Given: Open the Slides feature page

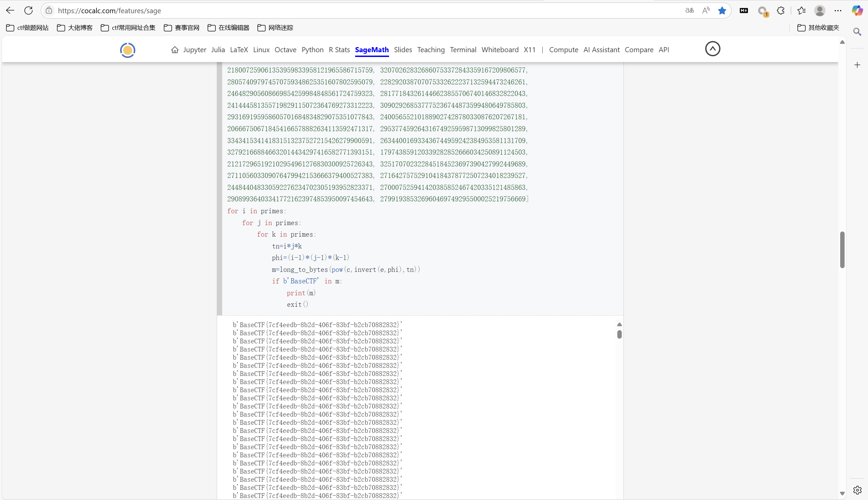Looking at the screenshot, I should pyautogui.click(x=403, y=50).
